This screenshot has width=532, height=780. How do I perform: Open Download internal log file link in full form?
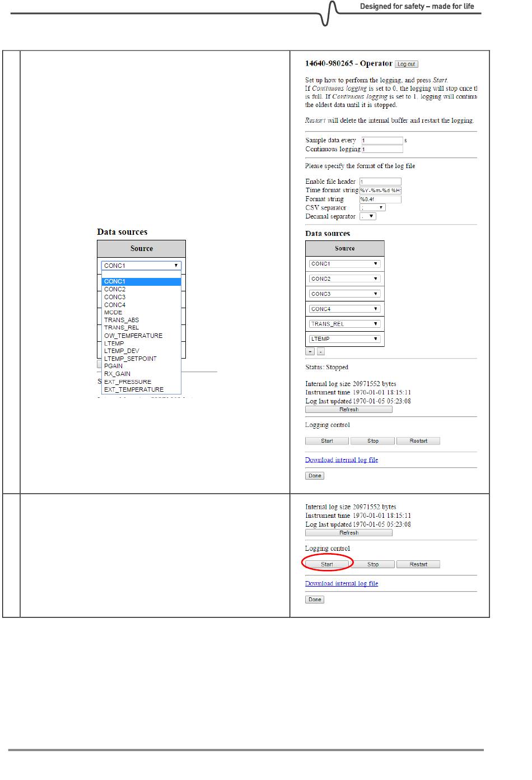click(x=342, y=460)
